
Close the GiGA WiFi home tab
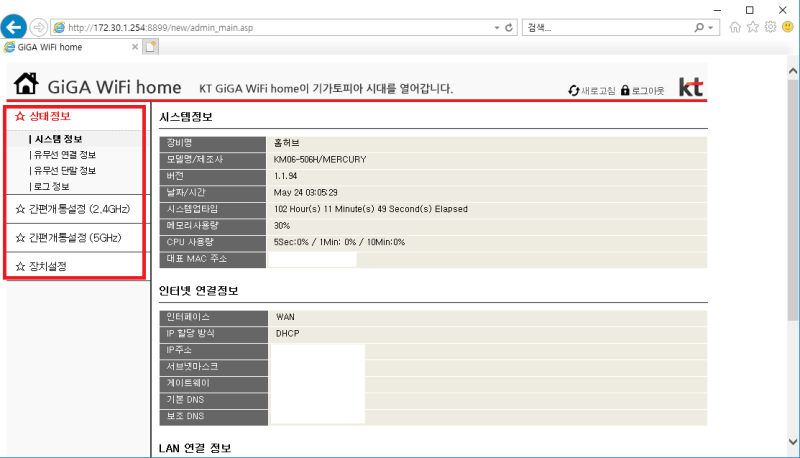pos(135,47)
